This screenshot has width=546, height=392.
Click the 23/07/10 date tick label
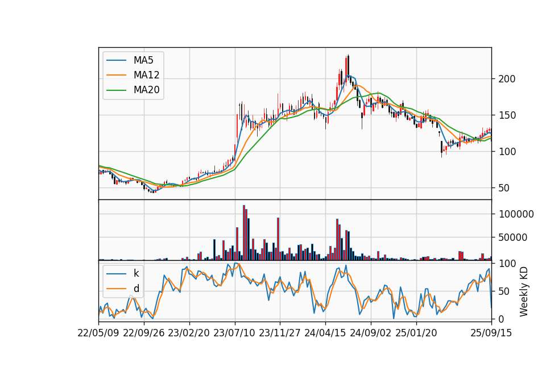coord(234,333)
